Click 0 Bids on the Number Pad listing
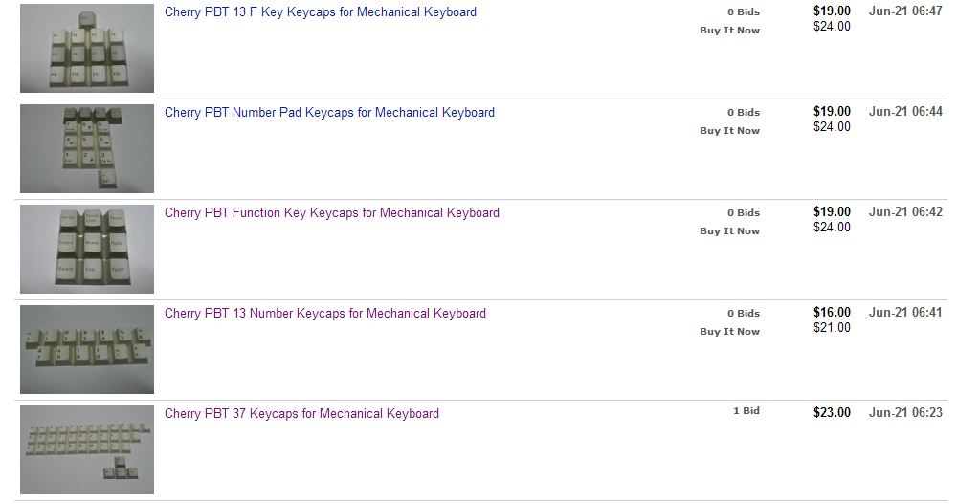Viewport: 980px width, 504px height. pos(743,113)
